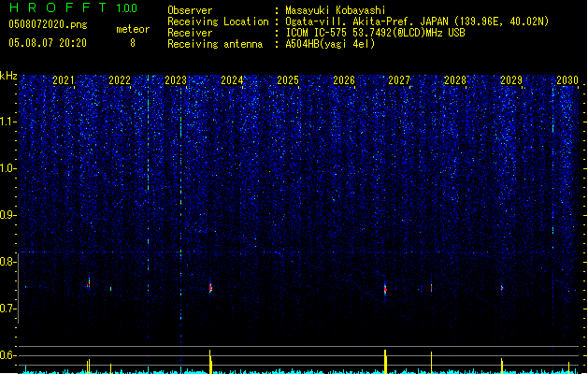Click the 2027 time marker
588x374 pixels.
(399, 80)
